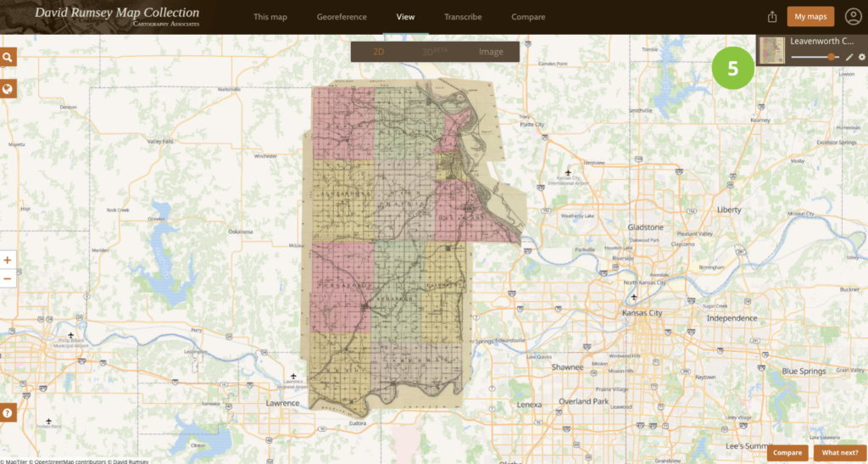Open the user account profile icon

tap(853, 17)
